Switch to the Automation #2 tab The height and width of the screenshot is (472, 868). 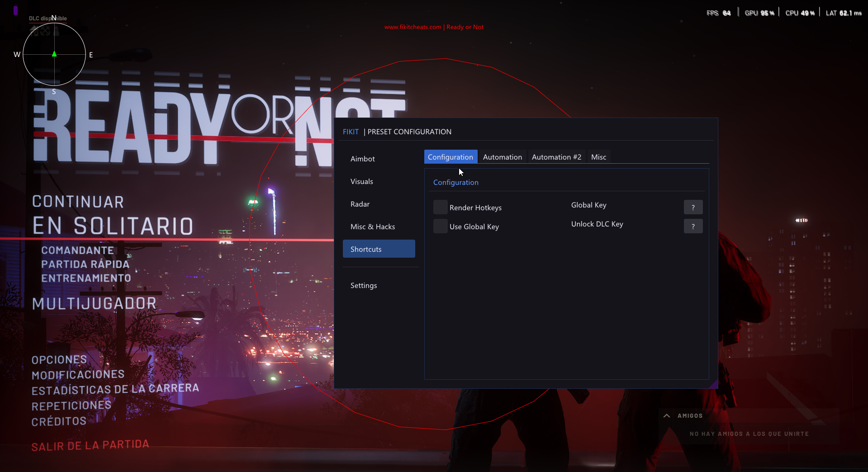(x=556, y=156)
